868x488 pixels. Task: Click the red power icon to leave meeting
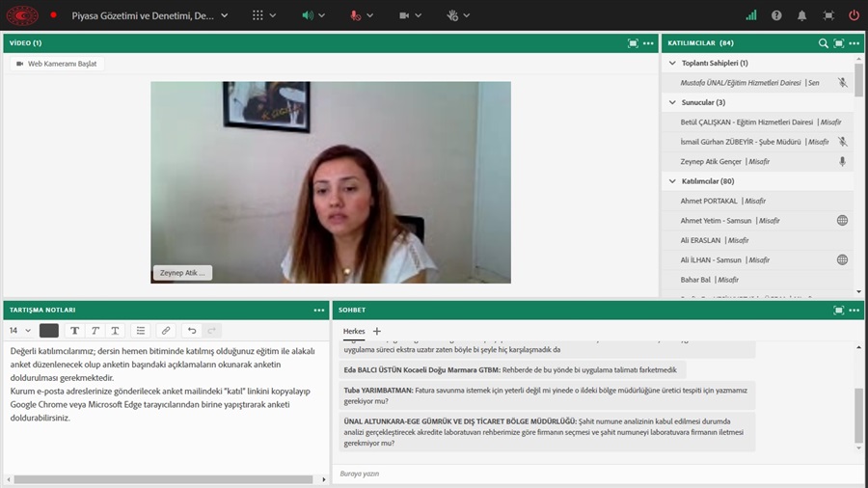(854, 15)
